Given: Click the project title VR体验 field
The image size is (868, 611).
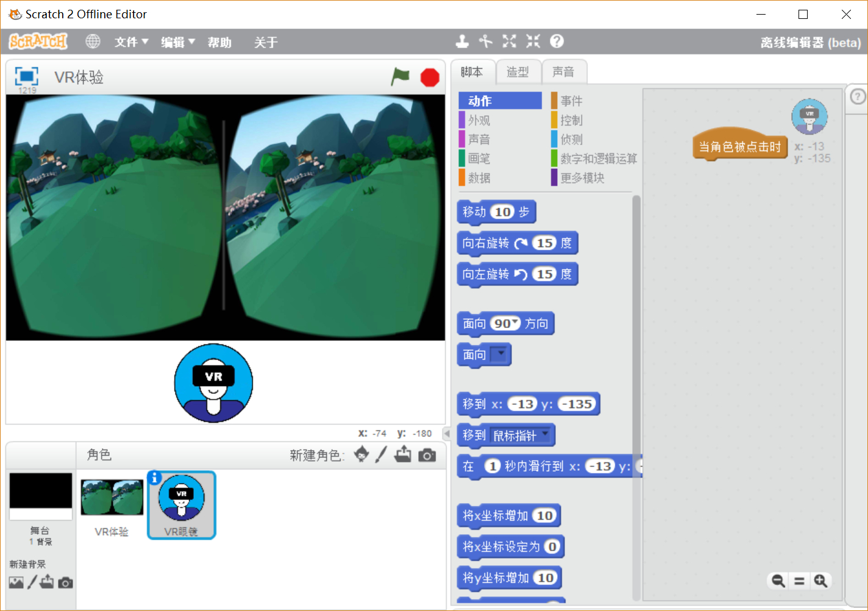Looking at the screenshot, I should click(x=79, y=77).
